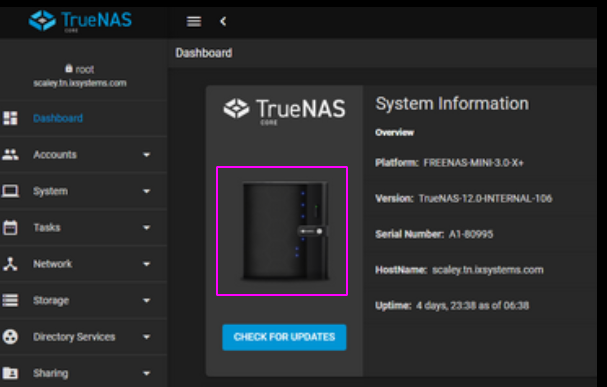The width and height of the screenshot is (607, 387).
Task: Click the Dashboard grid icon
Action: pyautogui.click(x=10, y=118)
